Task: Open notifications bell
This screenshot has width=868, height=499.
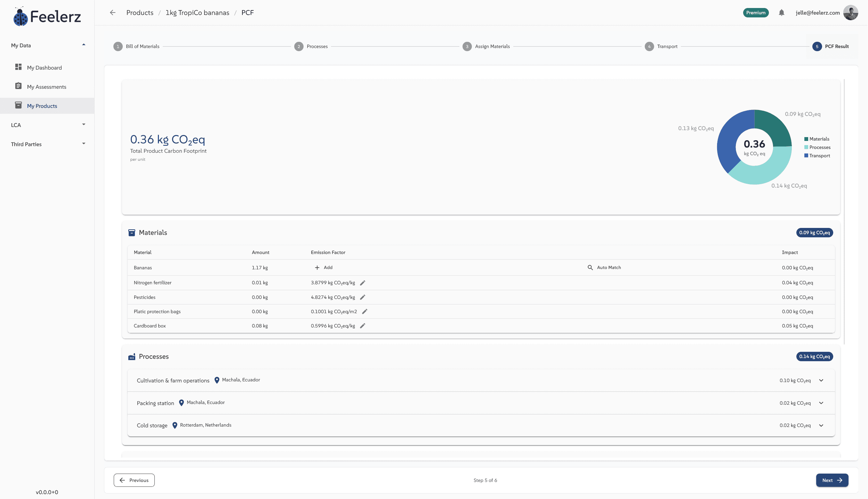Action: pyautogui.click(x=781, y=13)
